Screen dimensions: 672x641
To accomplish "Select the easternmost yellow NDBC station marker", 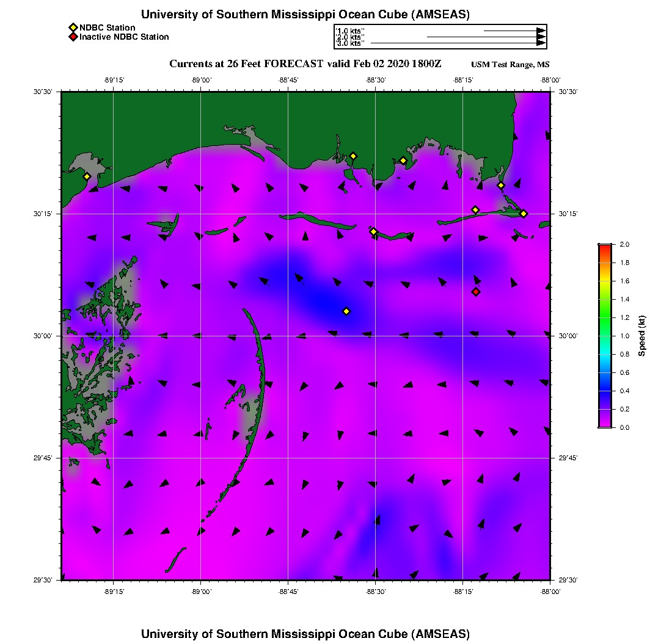I will tap(524, 213).
